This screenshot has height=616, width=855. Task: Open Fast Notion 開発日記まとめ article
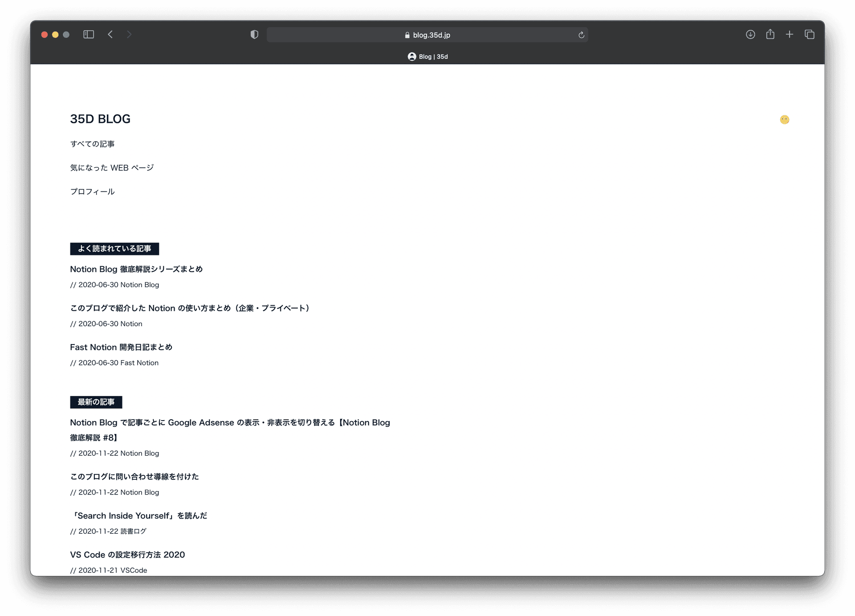(x=121, y=347)
